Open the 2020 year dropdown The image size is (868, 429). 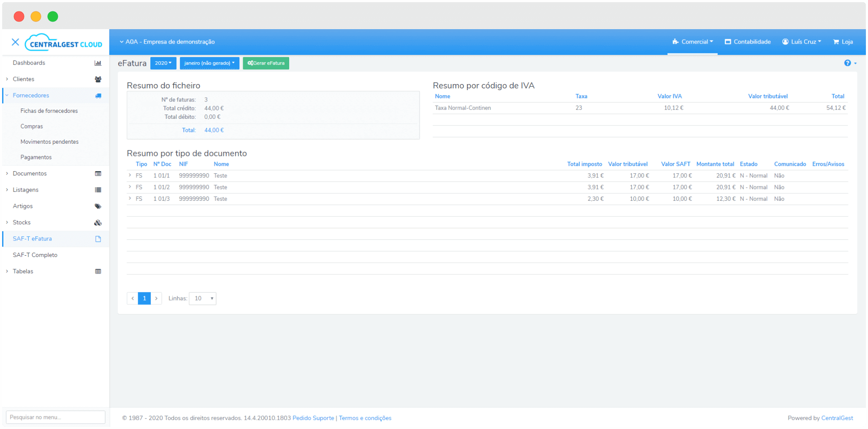click(x=163, y=63)
